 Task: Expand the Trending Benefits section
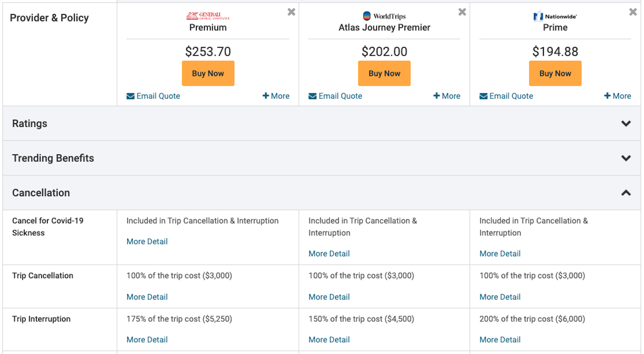(x=322, y=158)
